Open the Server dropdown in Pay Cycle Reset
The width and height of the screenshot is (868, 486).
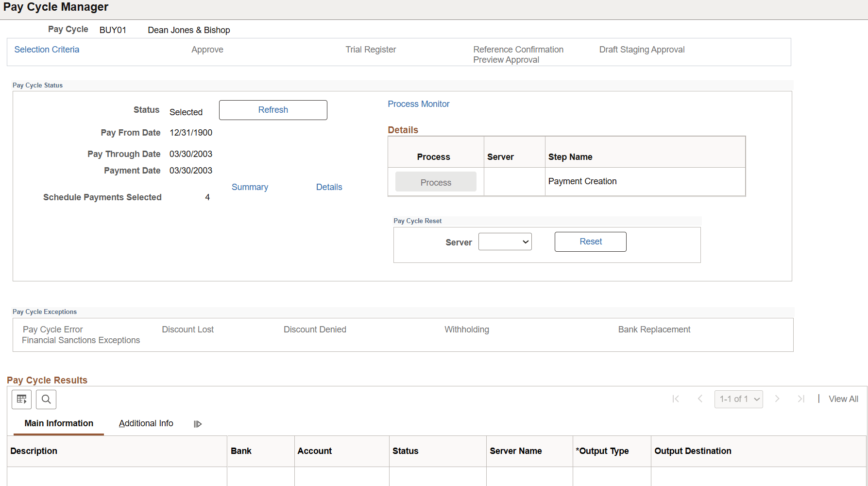505,242
